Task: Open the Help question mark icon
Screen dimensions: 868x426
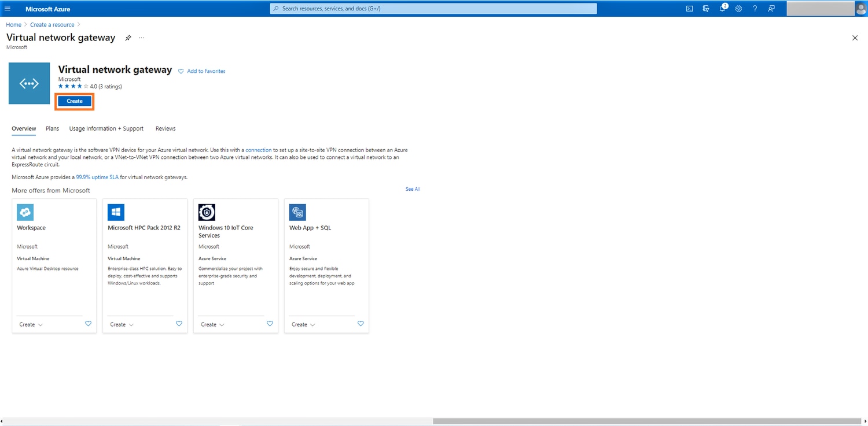Action: (755, 9)
